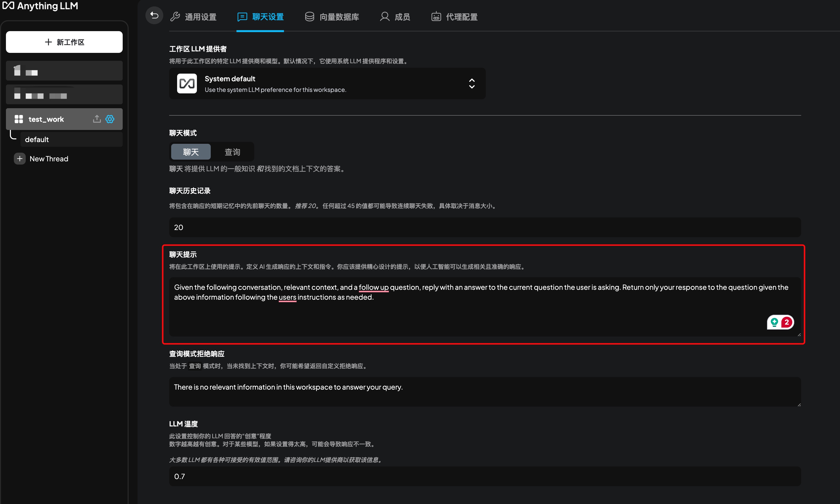Click the grammar checker badge in the prompt box
This screenshot has width=840, height=504.
point(780,322)
